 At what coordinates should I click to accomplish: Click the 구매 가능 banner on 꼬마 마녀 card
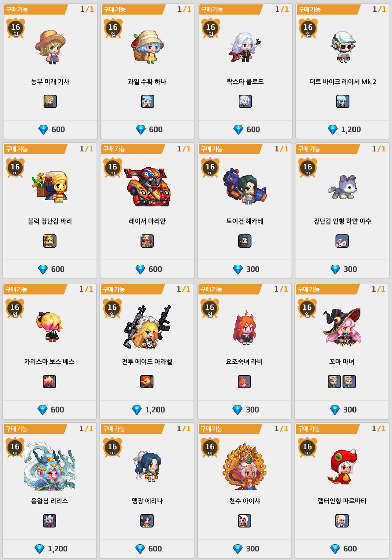tap(327, 289)
